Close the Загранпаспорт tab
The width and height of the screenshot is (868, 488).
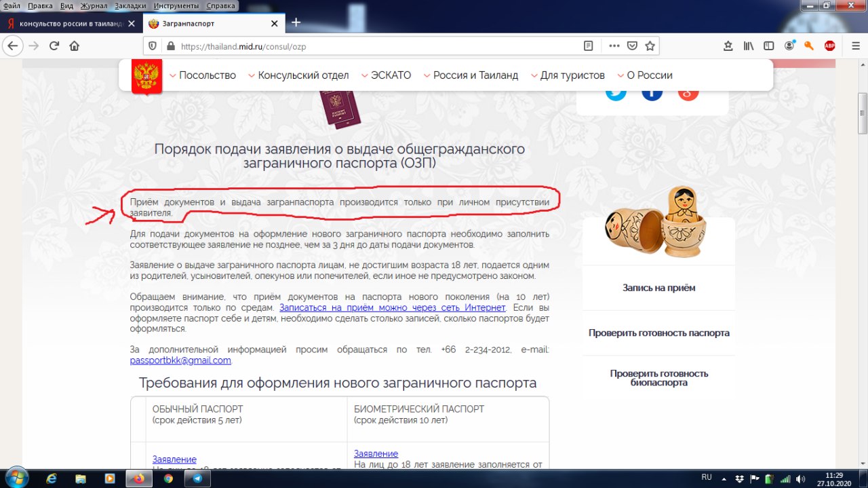(x=274, y=23)
